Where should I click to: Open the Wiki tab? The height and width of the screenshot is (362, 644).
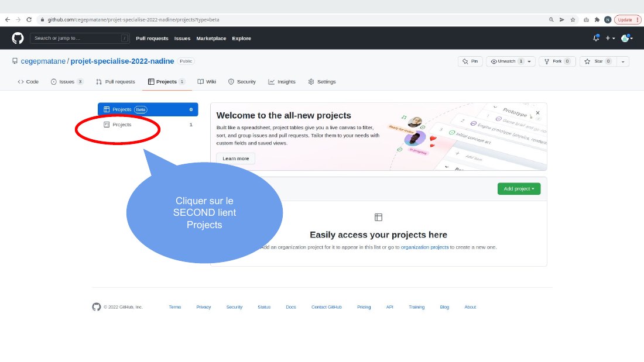[x=207, y=82]
